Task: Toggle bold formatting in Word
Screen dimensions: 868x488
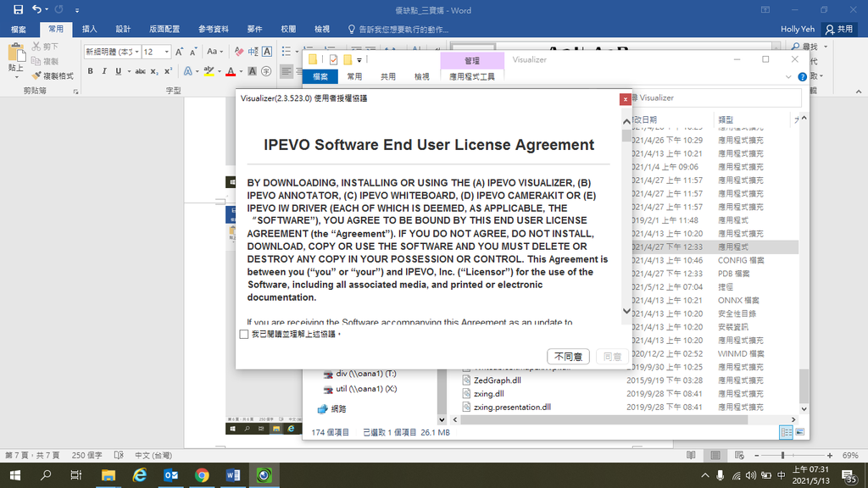Action: (x=90, y=71)
